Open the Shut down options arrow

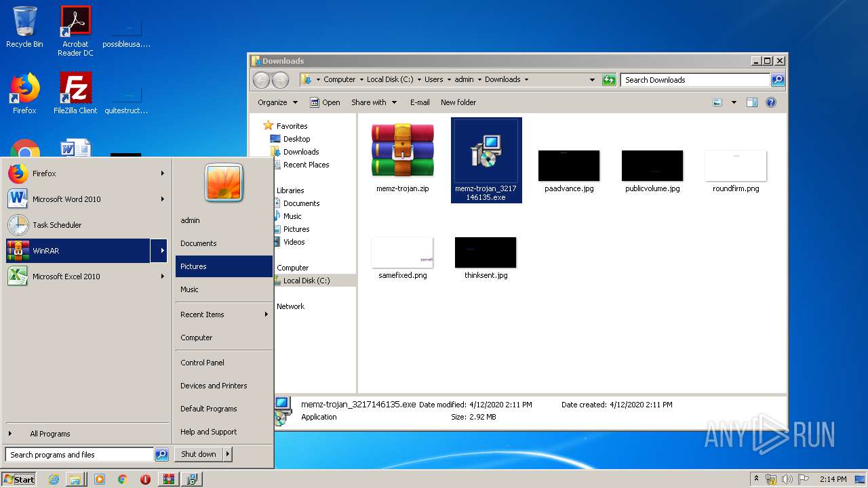click(228, 454)
